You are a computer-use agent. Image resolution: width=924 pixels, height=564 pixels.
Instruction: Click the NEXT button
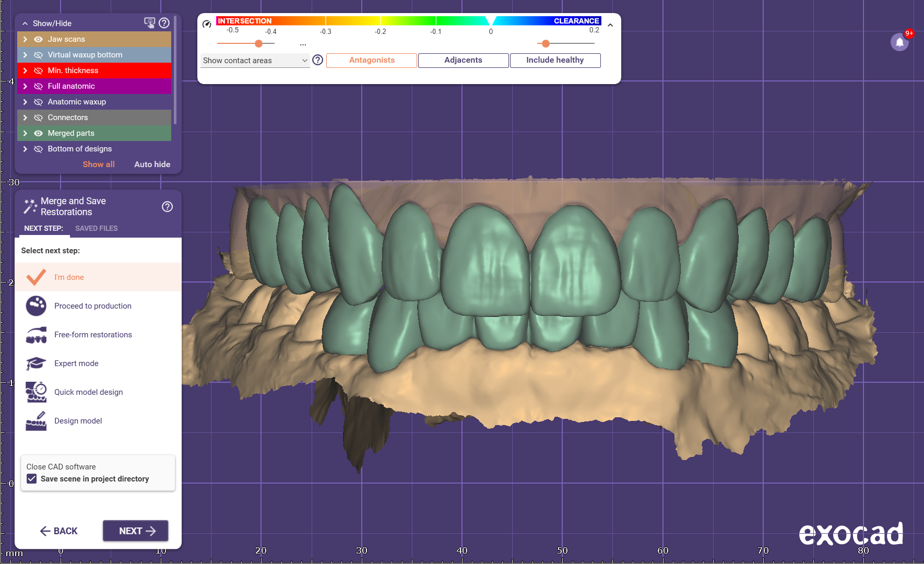coord(135,531)
